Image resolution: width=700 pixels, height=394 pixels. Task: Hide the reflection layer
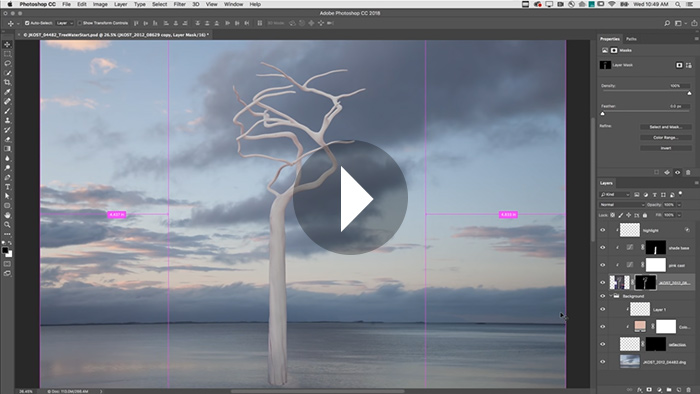(x=603, y=344)
